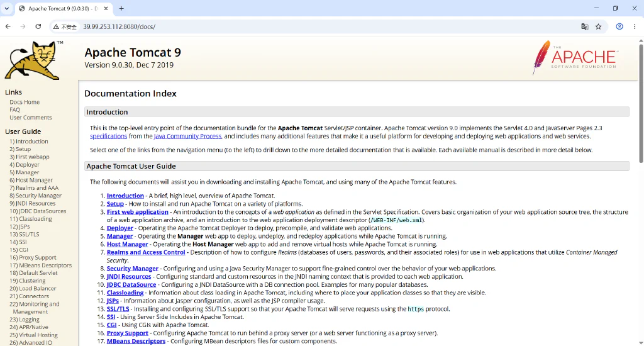Follow the Java Community Process link
Screen dimensions: 644x346
[x=187, y=136]
